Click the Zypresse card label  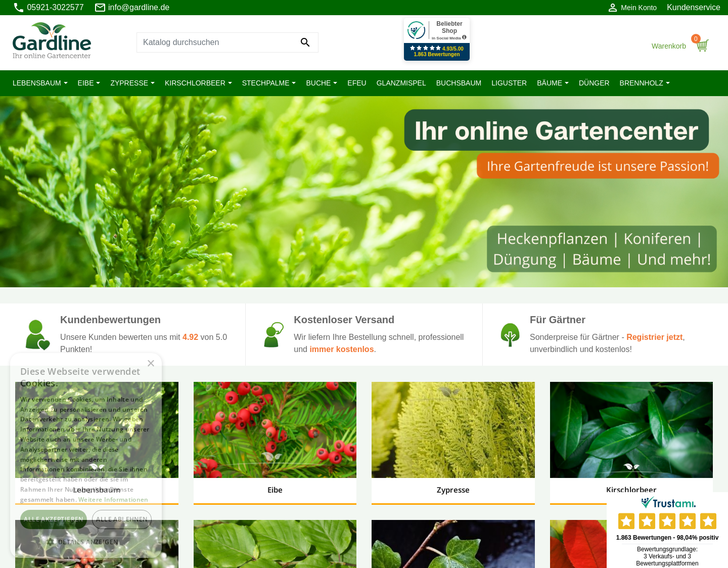(453, 490)
